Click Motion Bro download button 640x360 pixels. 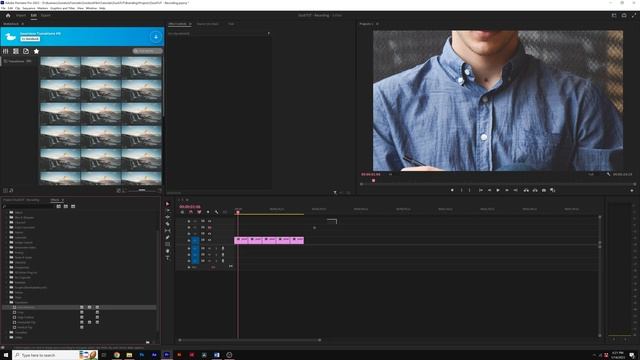point(156,37)
